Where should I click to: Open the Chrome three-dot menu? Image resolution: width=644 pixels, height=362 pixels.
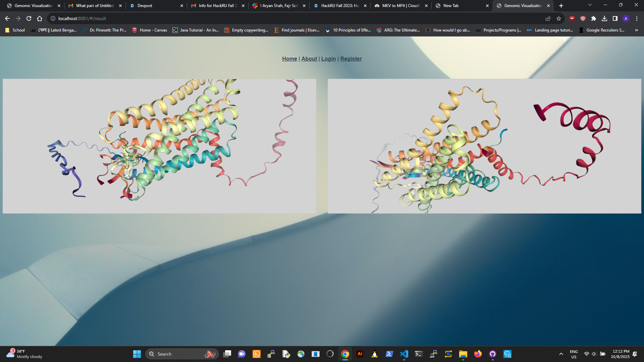click(x=637, y=18)
